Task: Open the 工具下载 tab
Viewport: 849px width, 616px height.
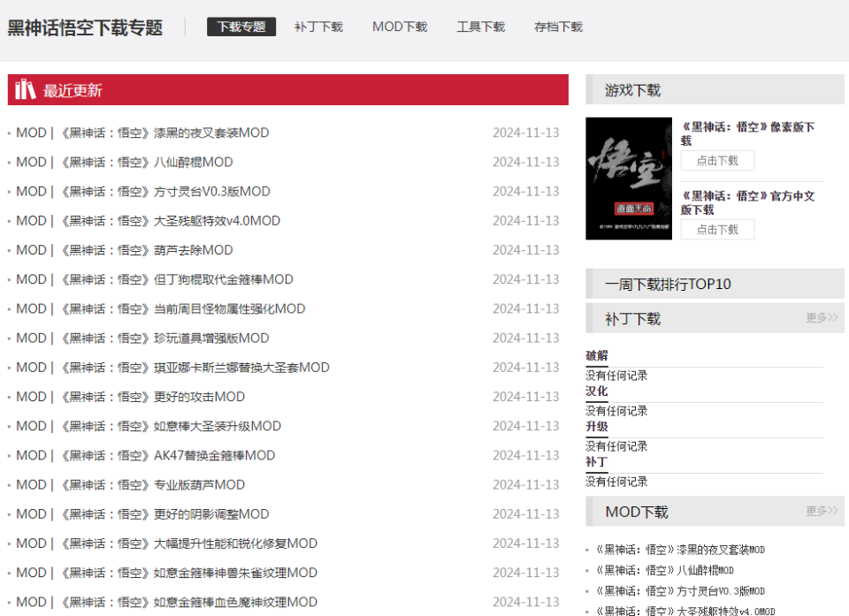Action: 481,27
